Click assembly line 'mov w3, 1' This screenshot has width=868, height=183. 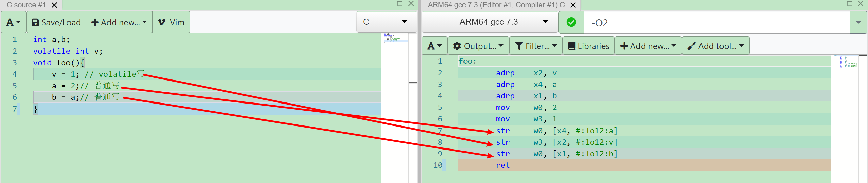coord(526,119)
